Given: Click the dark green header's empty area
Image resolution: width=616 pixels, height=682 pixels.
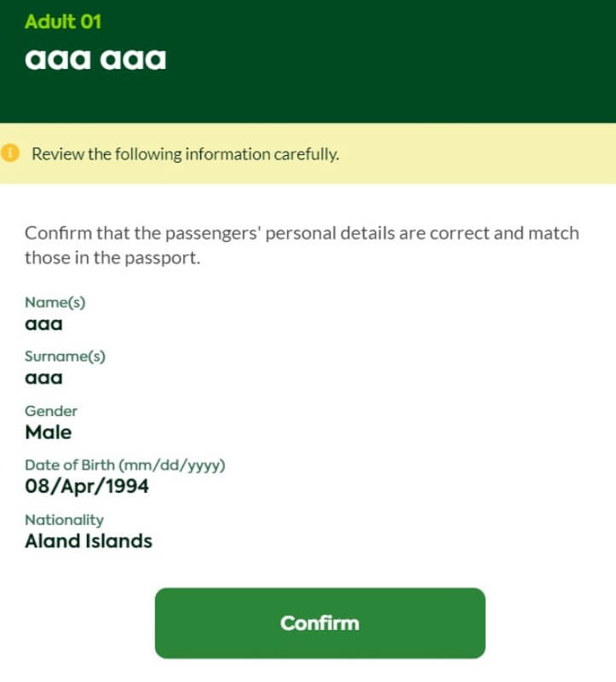Looking at the screenshot, I should click(x=391, y=61).
